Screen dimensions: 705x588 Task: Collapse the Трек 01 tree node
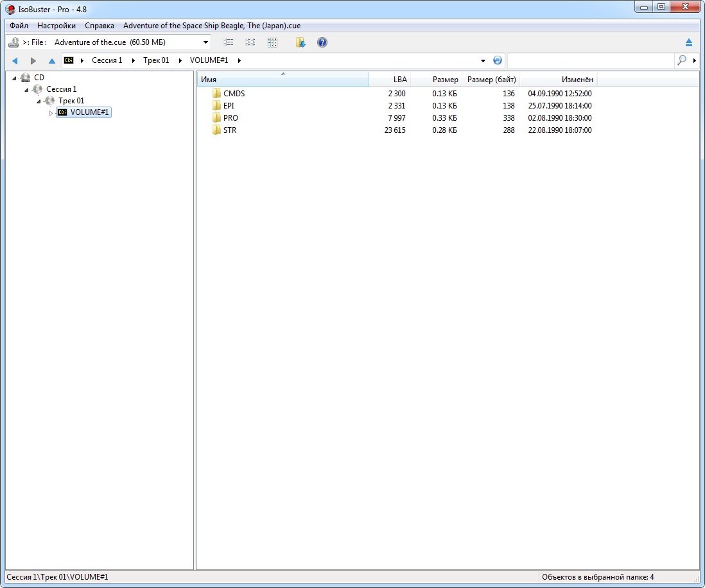(39, 101)
